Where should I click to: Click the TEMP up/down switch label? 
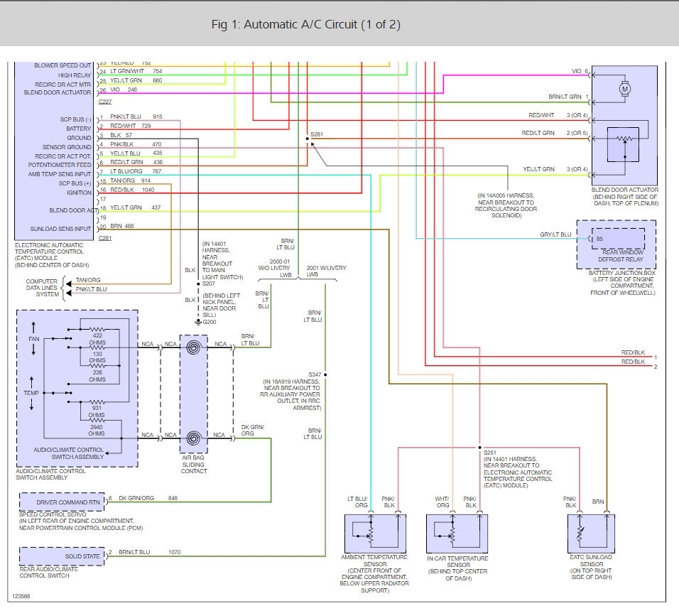[31, 393]
